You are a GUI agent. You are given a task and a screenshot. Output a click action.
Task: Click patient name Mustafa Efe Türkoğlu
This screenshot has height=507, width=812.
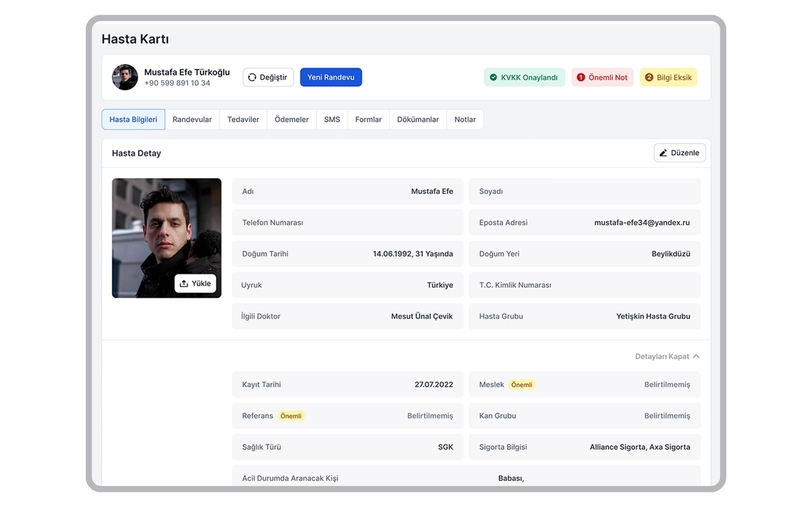187,72
